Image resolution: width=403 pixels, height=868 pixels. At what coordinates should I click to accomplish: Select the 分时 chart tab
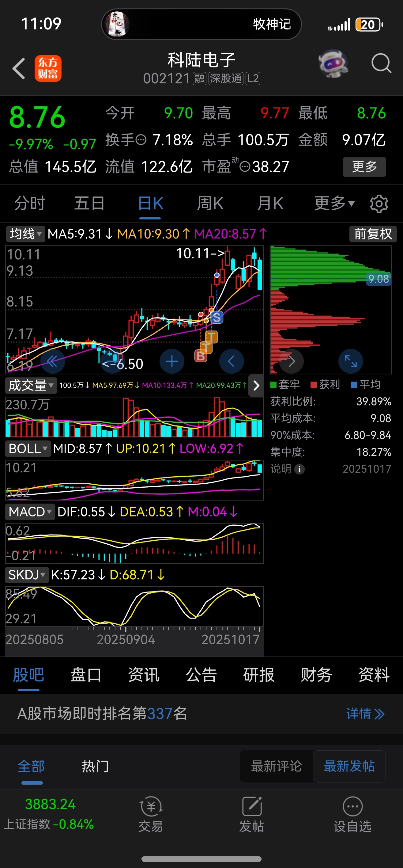click(x=30, y=204)
